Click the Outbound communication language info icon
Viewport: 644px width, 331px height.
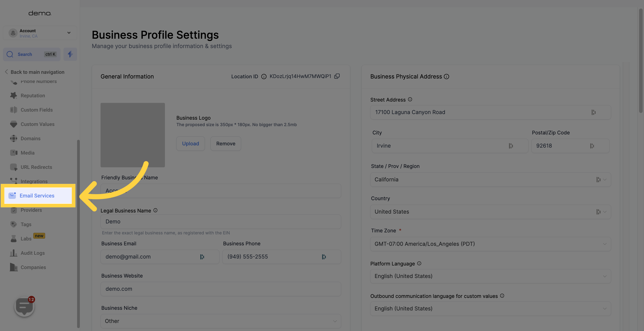(x=502, y=296)
